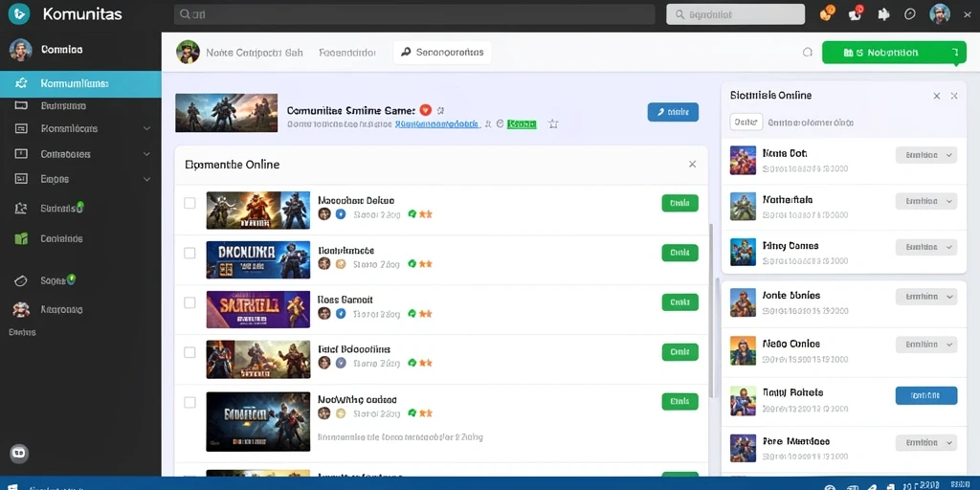Select the checkbox in the fifth game row
The height and width of the screenshot is (490, 980).
189,402
